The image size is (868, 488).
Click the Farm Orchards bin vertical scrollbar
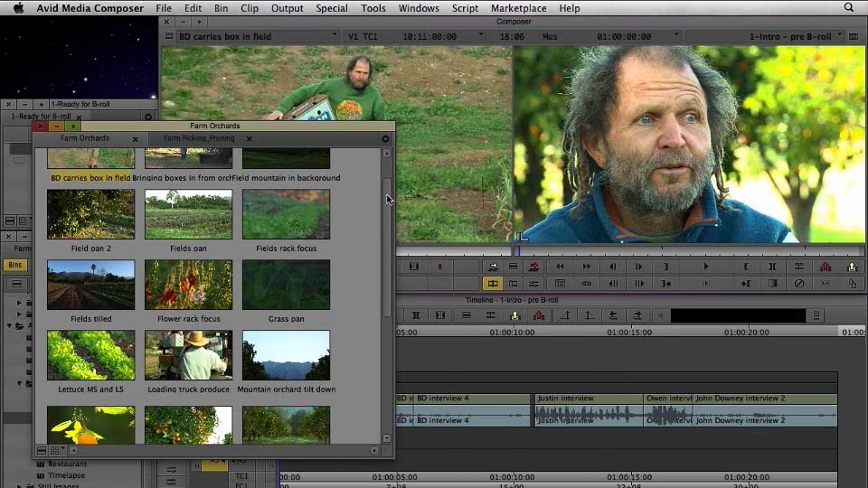tap(387, 248)
